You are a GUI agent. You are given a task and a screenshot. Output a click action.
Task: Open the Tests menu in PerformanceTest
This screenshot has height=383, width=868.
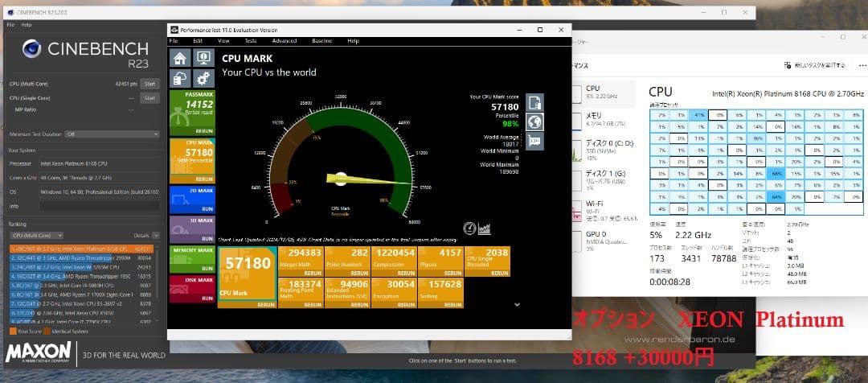pyautogui.click(x=250, y=40)
